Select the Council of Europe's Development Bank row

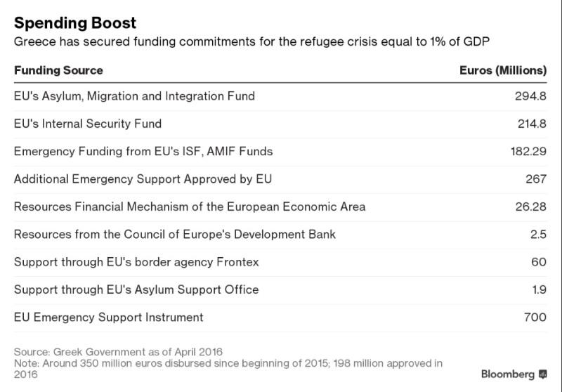(x=175, y=234)
